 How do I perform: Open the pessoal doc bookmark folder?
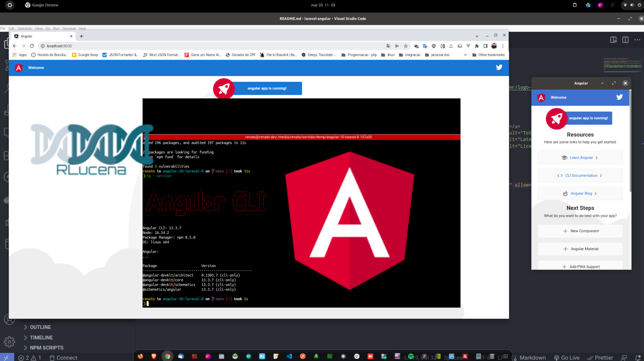coord(437,55)
